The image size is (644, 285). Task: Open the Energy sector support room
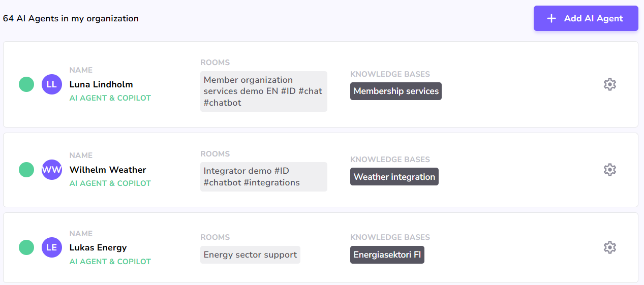[x=250, y=255]
